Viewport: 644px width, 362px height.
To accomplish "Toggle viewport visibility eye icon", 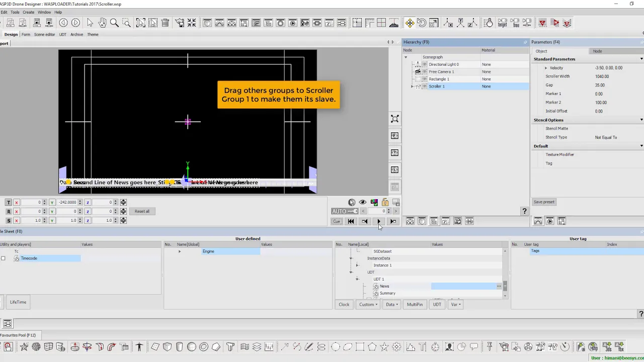I will click(363, 202).
